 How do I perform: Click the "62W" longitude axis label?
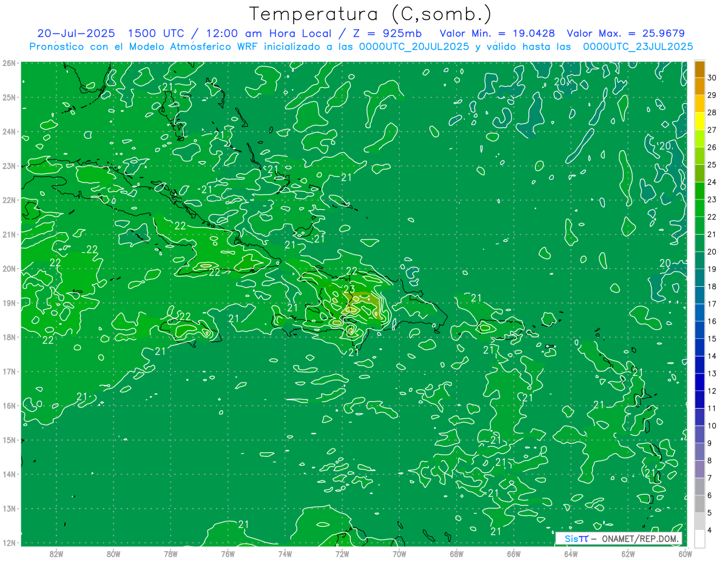tap(629, 554)
